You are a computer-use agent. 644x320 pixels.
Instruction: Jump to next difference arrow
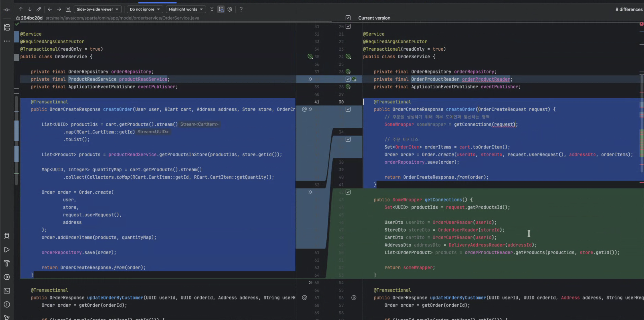[30, 9]
